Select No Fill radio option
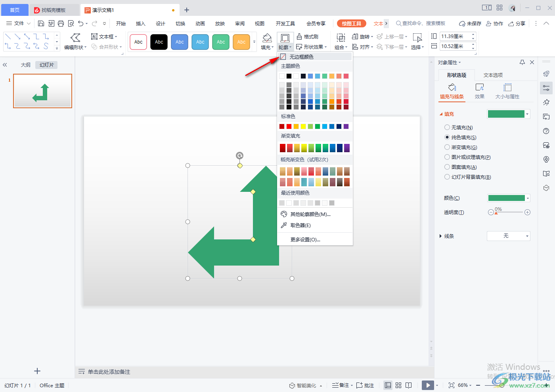The image size is (555, 392). point(447,127)
